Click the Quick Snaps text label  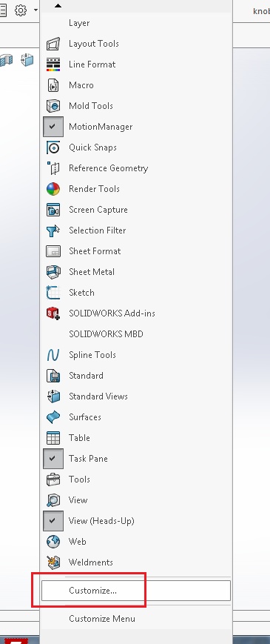[x=93, y=147]
